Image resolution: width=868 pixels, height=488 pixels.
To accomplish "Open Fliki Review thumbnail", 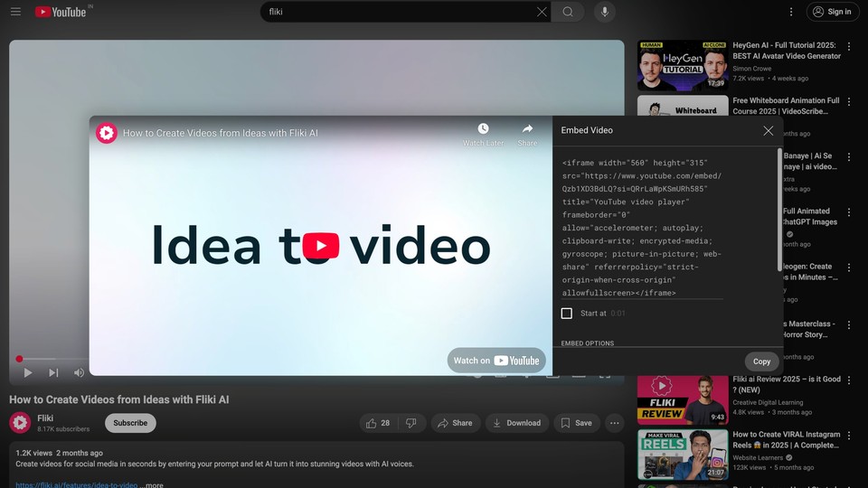I will pos(683,399).
